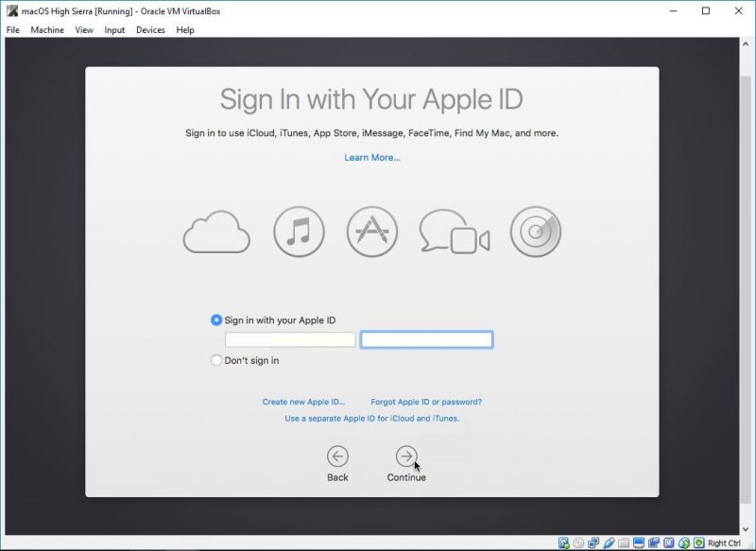The height and width of the screenshot is (551, 756).
Task: Click the Messages and FaceTime icon
Action: (455, 232)
